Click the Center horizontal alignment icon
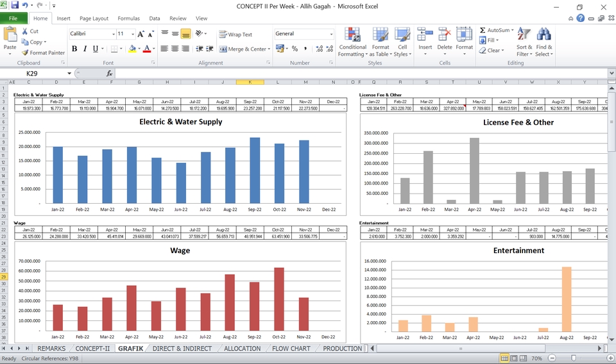 click(175, 49)
